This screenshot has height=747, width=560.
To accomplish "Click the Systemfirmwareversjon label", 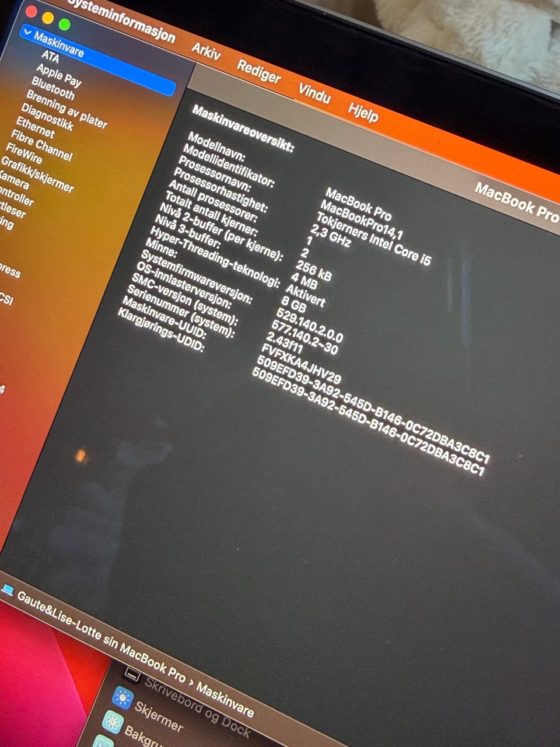I will (197, 278).
